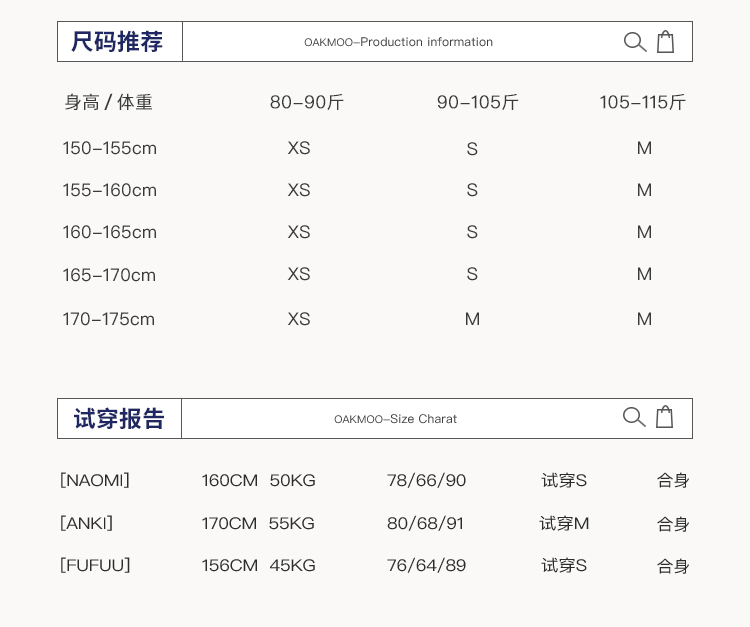Image resolution: width=750 pixels, height=627 pixels.
Task: Select the 尺码推荐 section title
Action: coord(117,42)
